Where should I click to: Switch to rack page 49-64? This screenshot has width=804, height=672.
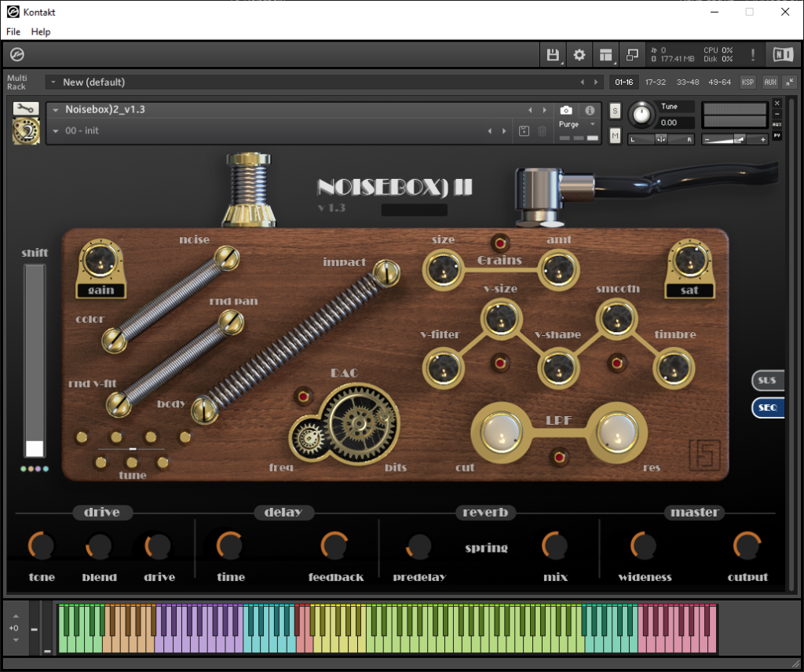(x=719, y=82)
